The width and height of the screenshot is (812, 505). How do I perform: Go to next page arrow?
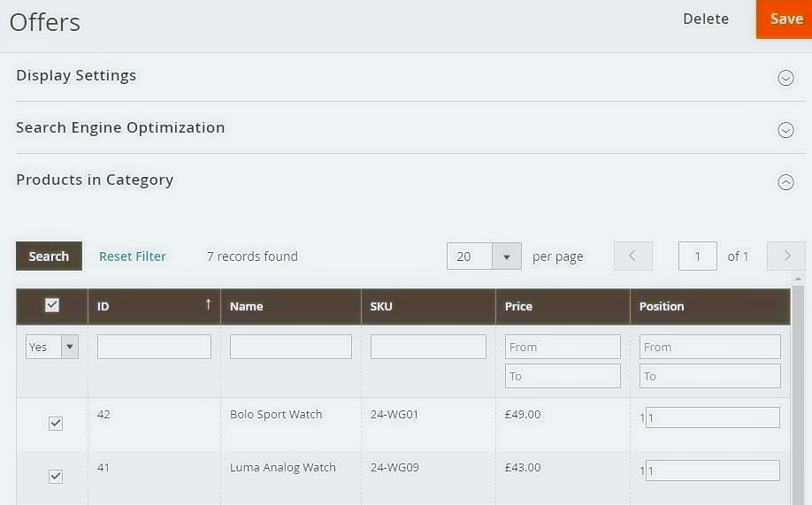click(x=786, y=256)
